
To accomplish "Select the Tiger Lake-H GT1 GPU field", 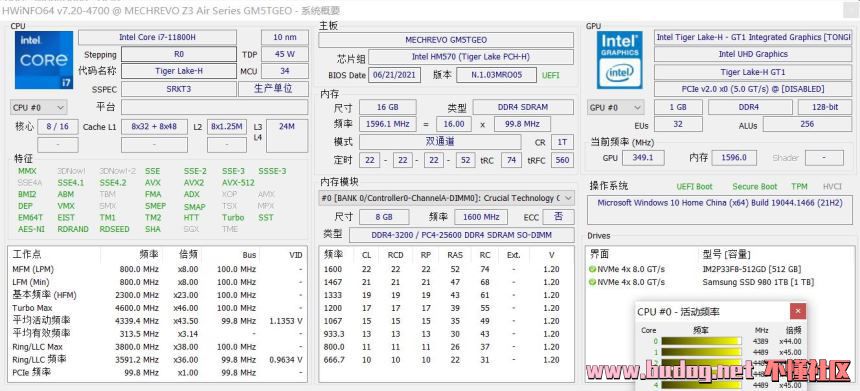I will (x=752, y=72).
